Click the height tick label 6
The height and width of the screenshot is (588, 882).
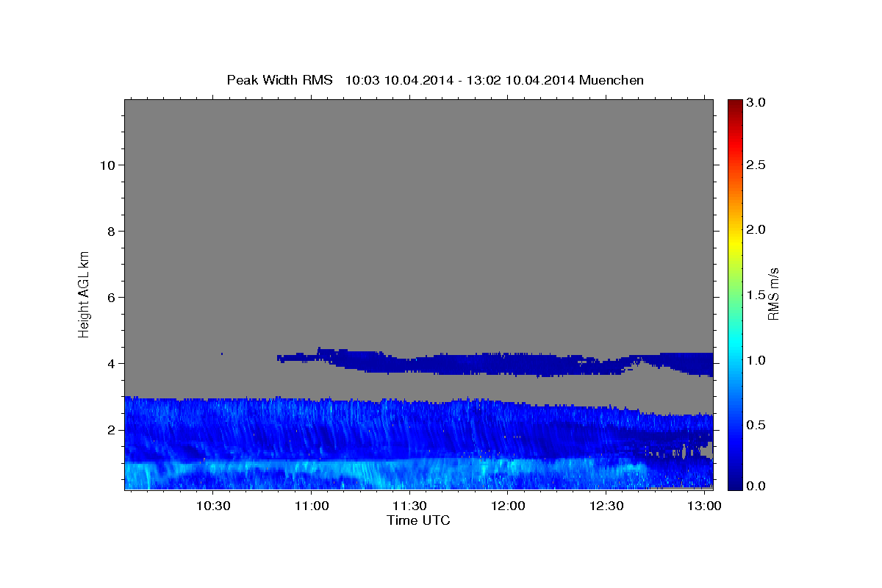(x=110, y=297)
